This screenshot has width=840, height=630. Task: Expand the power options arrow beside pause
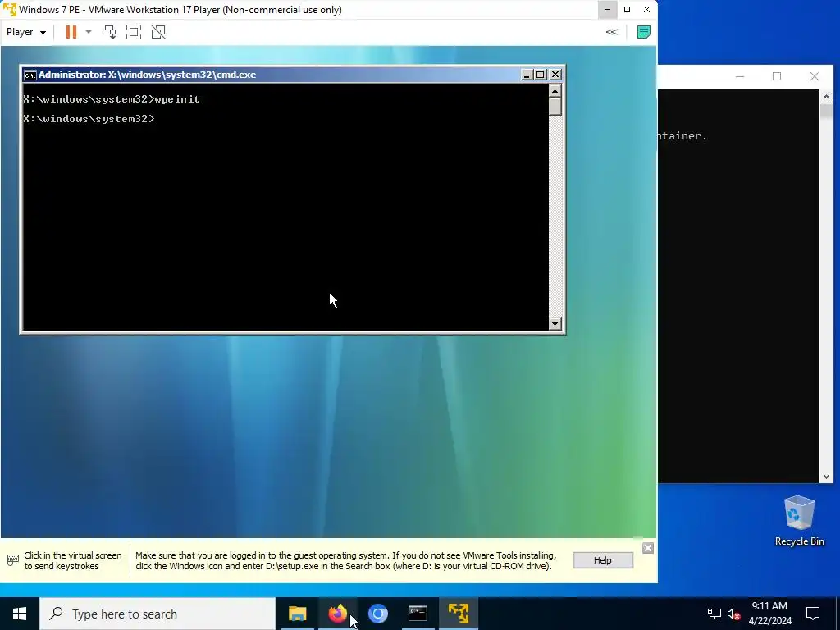pyautogui.click(x=89, y=32)
